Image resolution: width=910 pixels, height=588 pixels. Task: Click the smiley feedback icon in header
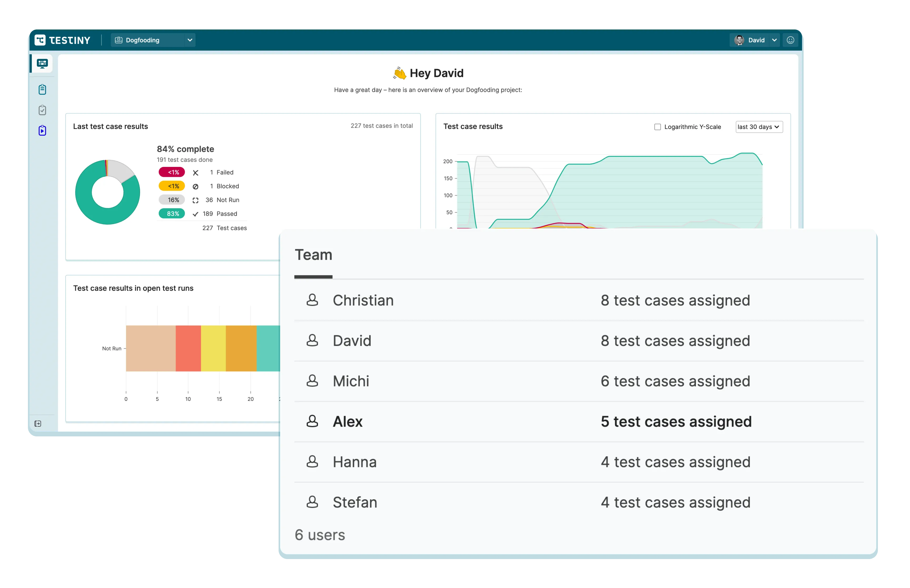(790, 40)
